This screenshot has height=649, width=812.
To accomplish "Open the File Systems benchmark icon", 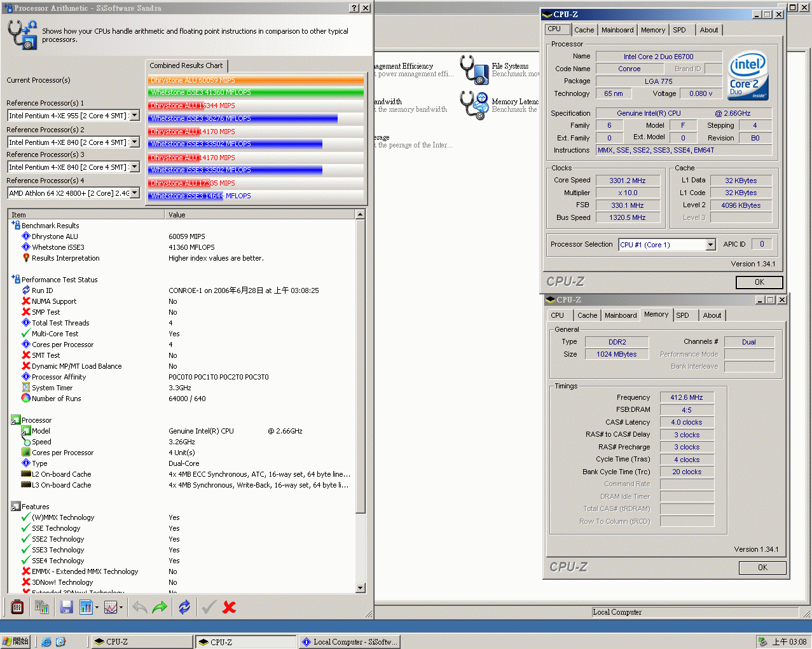I will tap(474, 69).
